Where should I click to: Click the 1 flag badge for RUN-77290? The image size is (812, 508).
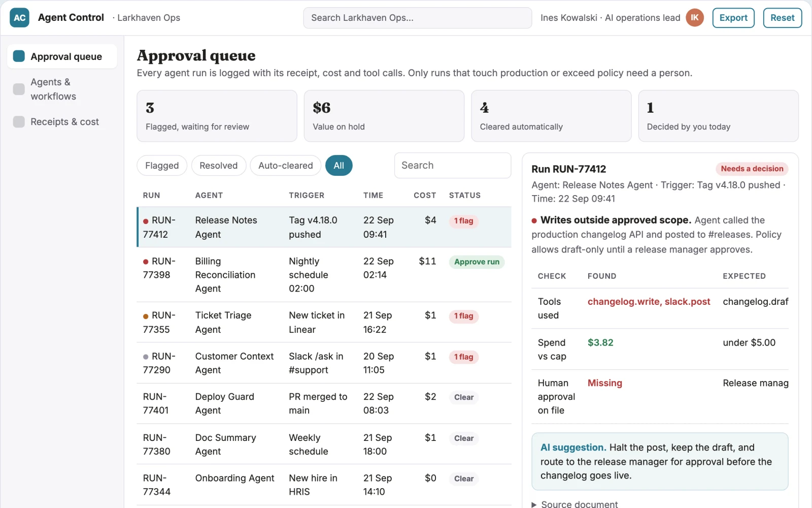click(463, 357)
